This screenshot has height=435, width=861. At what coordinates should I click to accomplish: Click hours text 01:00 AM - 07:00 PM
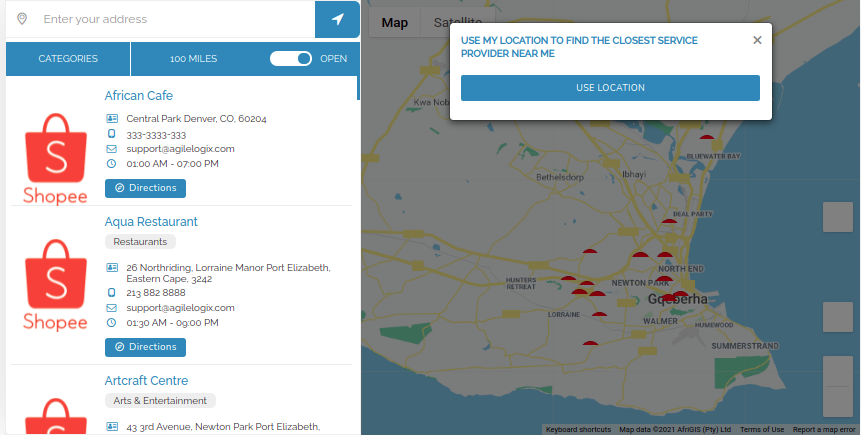[x=172, y=164]
